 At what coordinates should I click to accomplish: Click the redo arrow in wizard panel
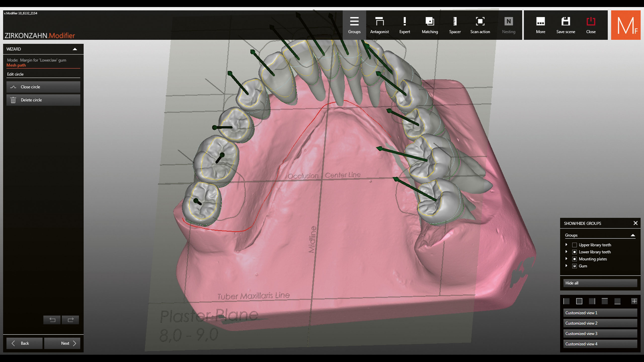point(70,320)
